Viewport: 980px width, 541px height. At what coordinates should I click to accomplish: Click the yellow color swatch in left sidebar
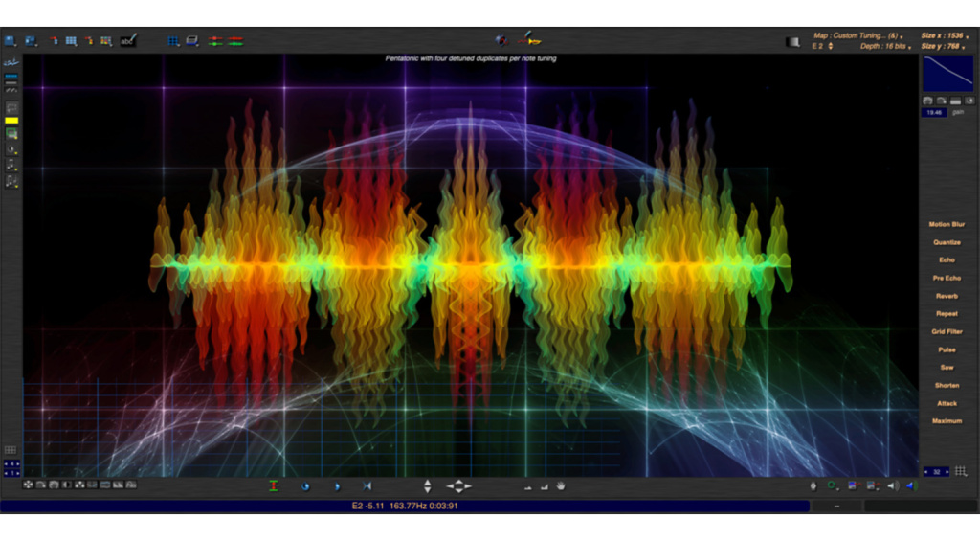pyautogui.click(x=11, y=120)
